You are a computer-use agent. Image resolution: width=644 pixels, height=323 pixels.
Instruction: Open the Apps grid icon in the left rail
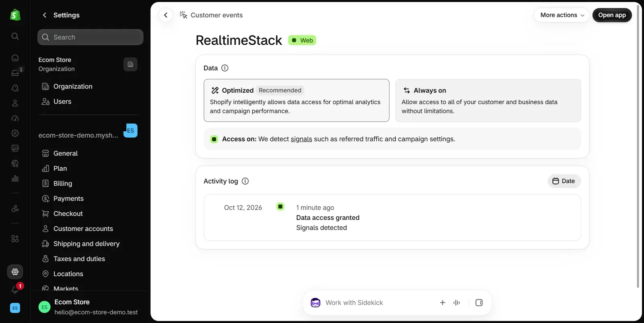tap(15, 239)
